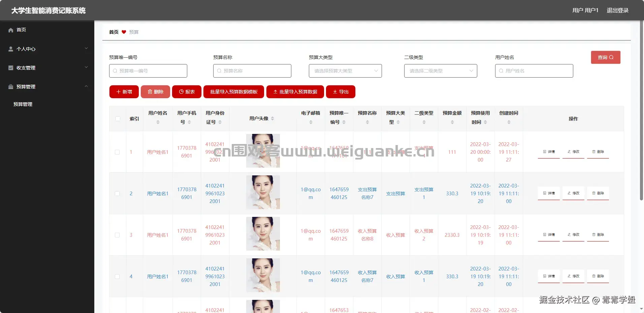Tick the select-all checkbox in table header
This screenshot has height=313, width=644.
118,119
